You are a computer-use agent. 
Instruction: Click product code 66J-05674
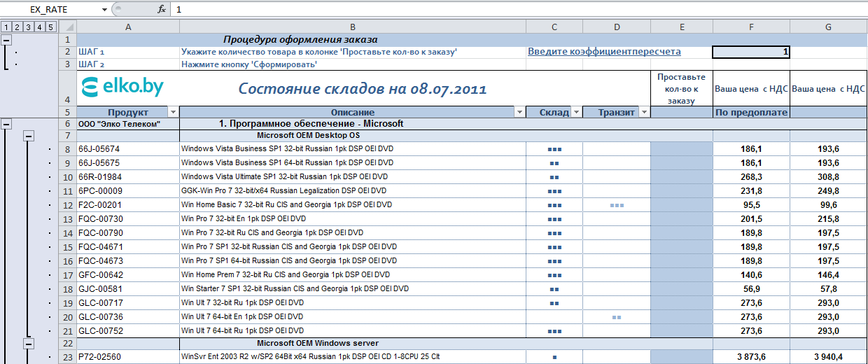click(x=99, y=149)
